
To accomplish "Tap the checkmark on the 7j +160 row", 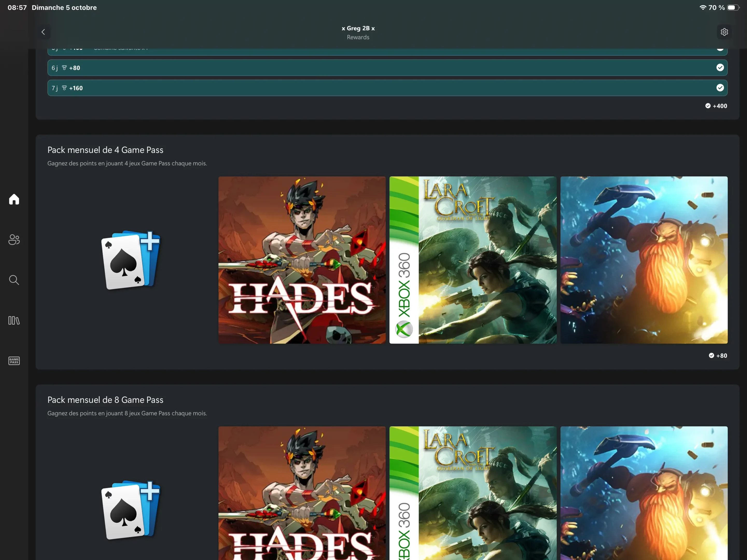I will click(720, 88).
